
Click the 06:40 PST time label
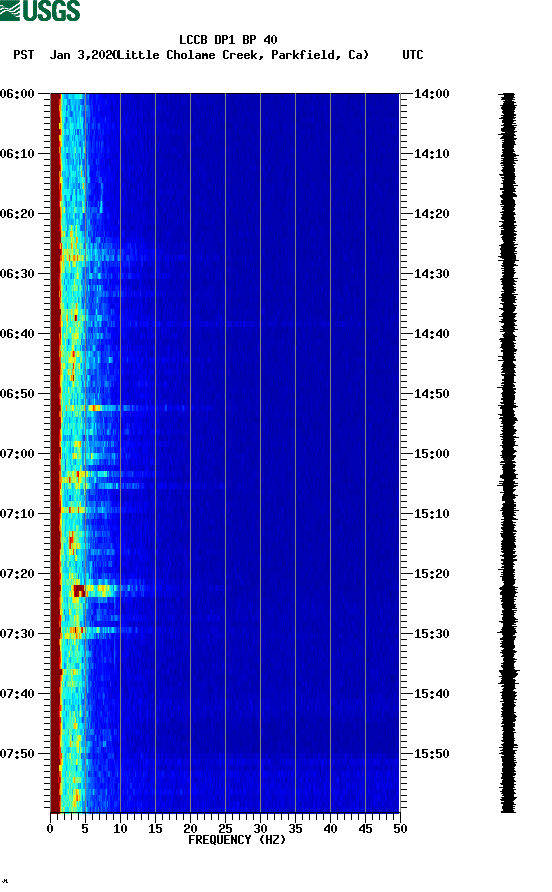17,333
